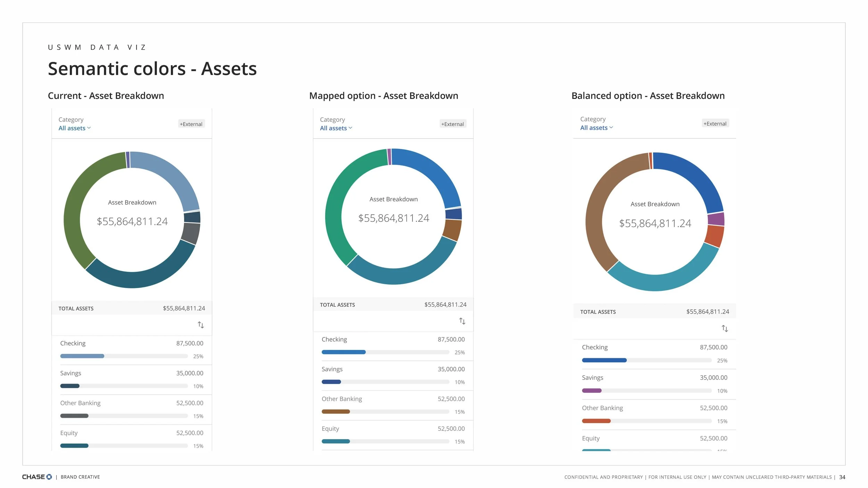Open All assets dropdown in Balanced panel
This screenshot has height=488, width=868.
point(596,128)
